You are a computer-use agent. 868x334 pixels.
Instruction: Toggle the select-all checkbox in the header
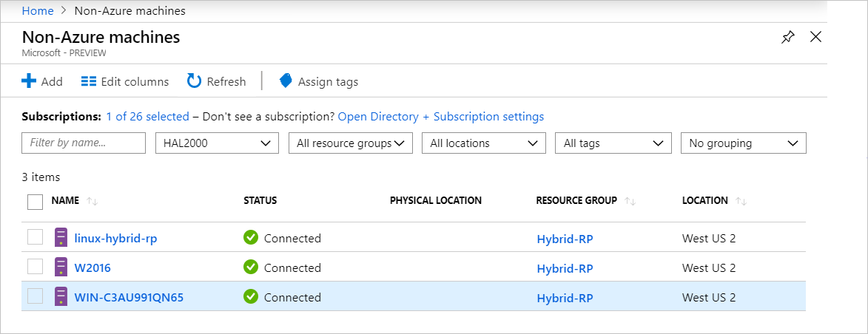[36, 202]
